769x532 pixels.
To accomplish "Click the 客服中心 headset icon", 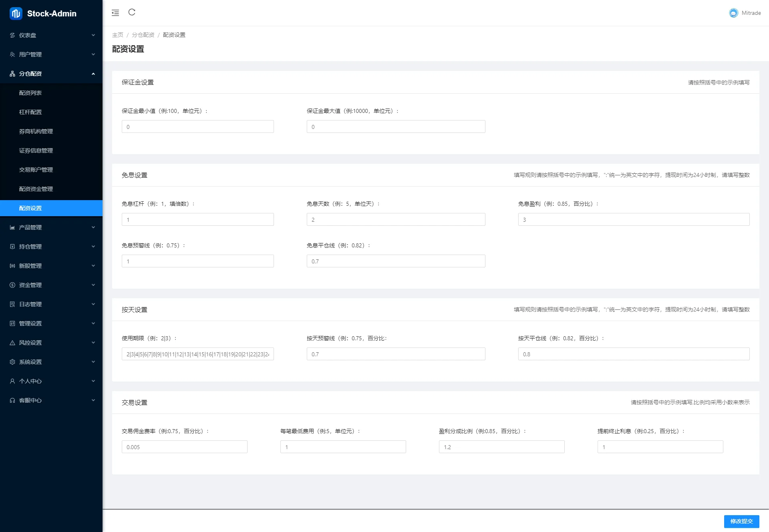I will (x=12, y=400).
